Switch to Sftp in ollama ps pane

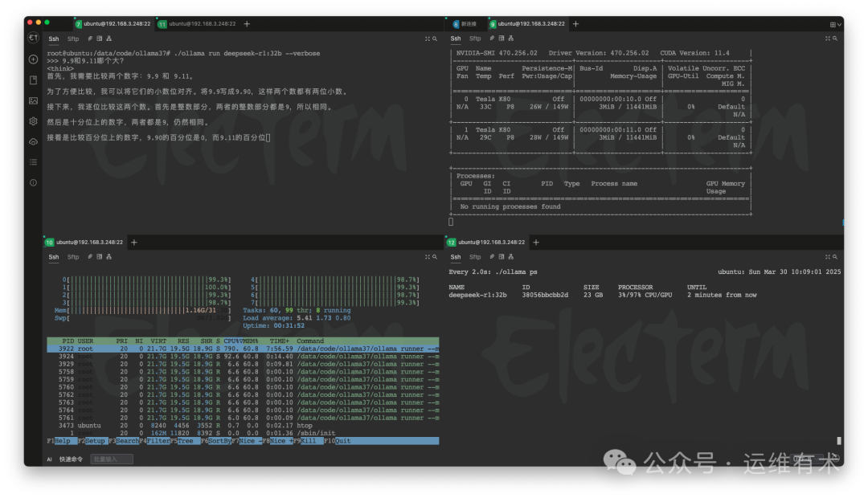475,257
